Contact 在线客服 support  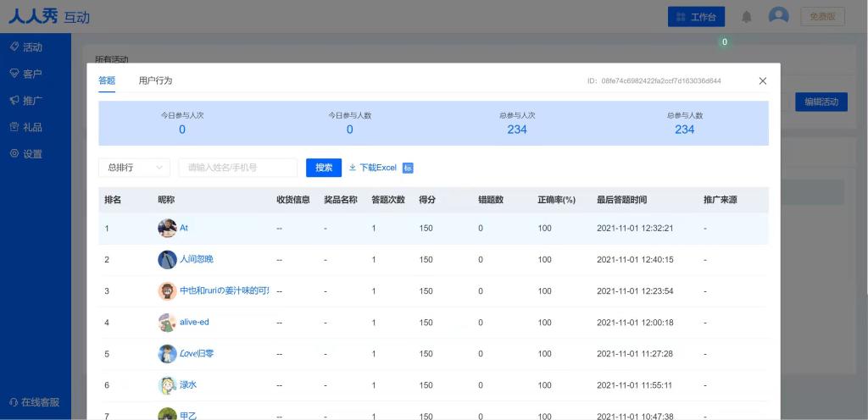tap(36, 401)
